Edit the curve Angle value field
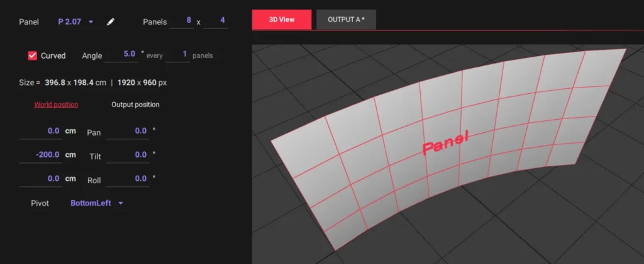This screenshot has height=264, width=644. [121, 55]
